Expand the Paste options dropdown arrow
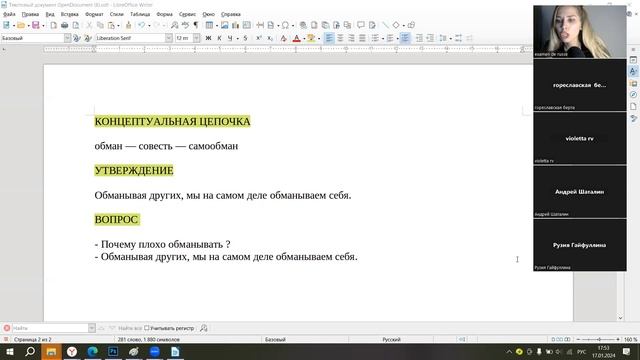The height and width of the screenshot is (360, 640). coord(118,26)
